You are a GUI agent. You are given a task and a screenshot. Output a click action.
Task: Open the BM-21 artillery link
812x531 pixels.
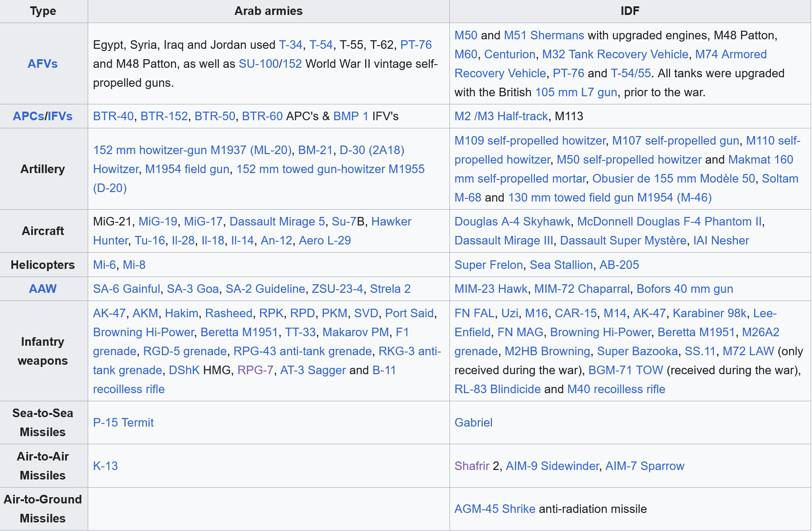click(x=315, y=150)
